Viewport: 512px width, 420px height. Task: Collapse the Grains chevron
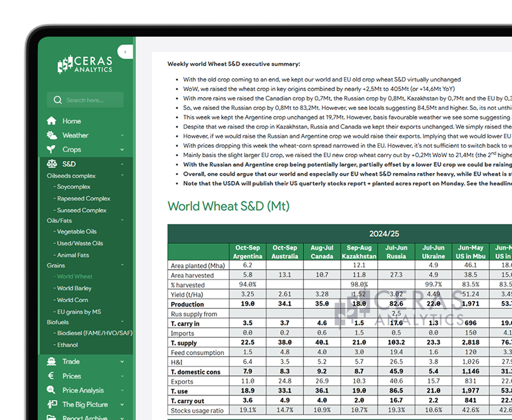[122, 265]
